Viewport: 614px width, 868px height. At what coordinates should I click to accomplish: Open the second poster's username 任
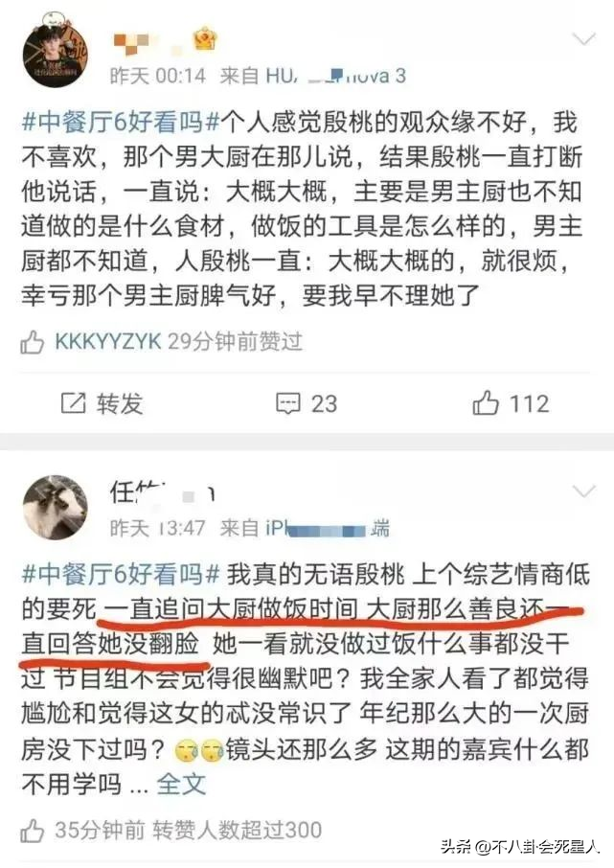(x=162, y=491)
